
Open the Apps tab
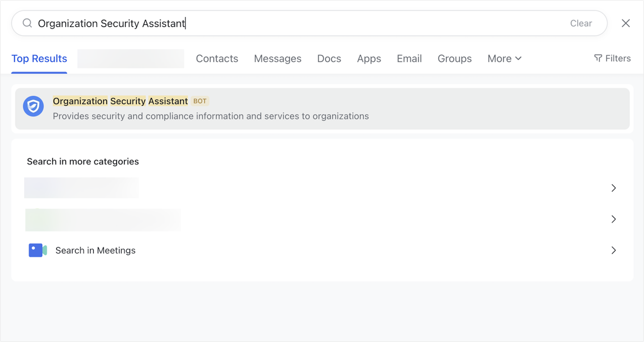[x=369, y=58]
